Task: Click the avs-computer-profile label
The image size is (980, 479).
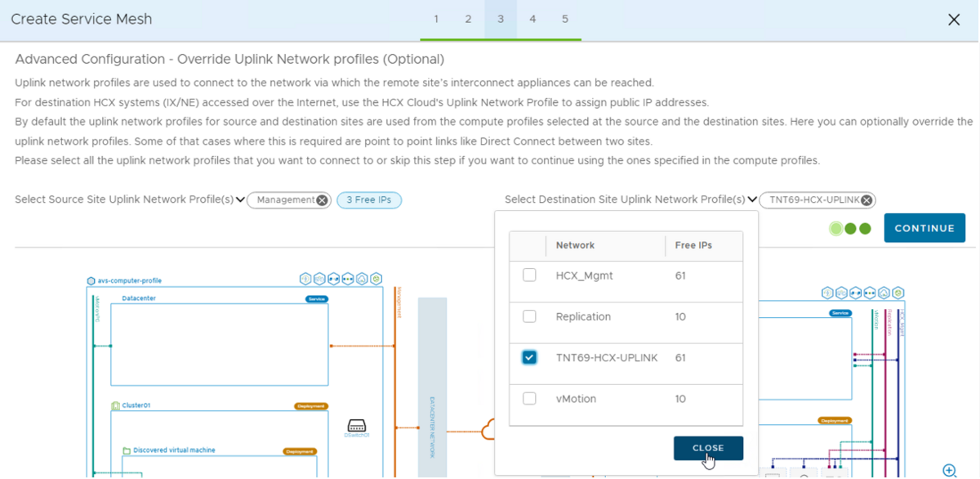Action: 130,280
